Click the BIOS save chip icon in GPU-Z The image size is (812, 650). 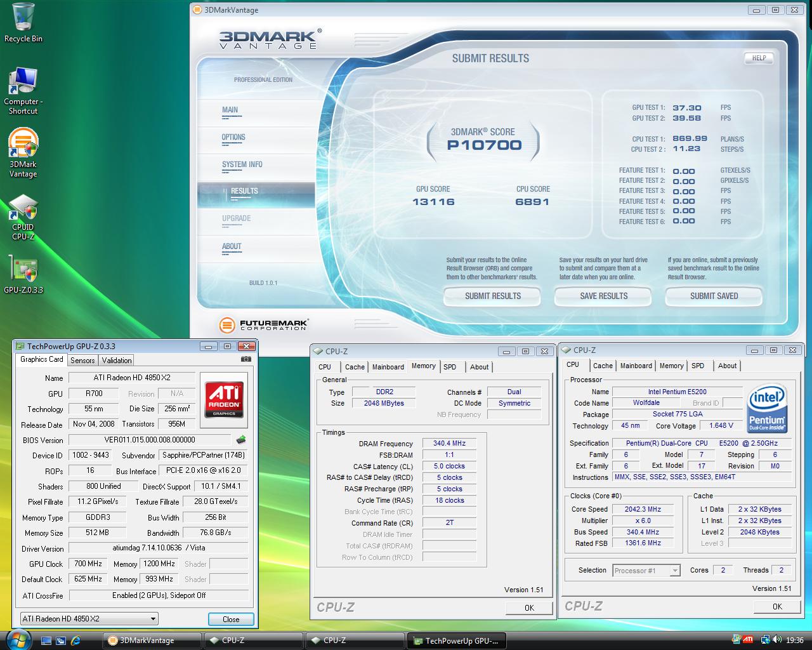click(x=241, y=439)
